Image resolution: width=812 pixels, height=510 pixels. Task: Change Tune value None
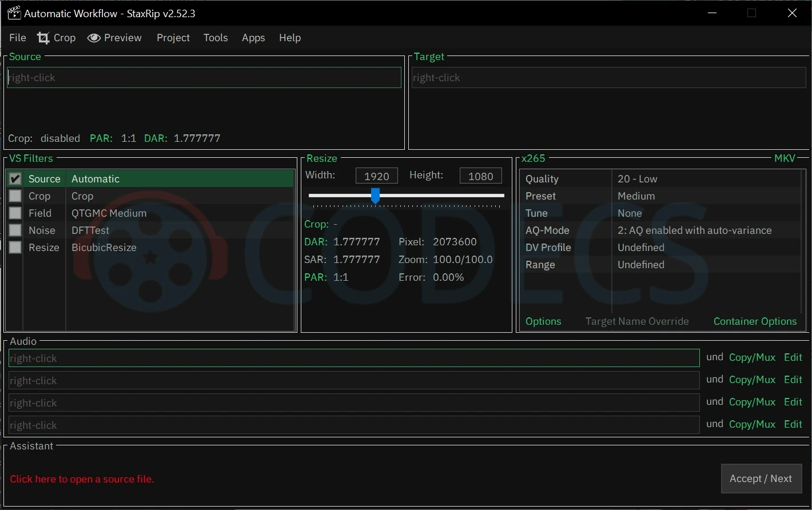click(630, 213)
